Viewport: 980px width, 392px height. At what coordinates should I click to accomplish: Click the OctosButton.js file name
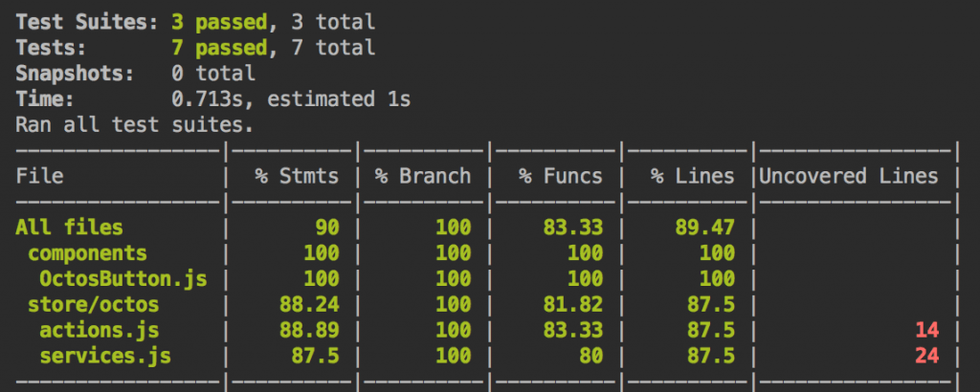click(122, 279)
